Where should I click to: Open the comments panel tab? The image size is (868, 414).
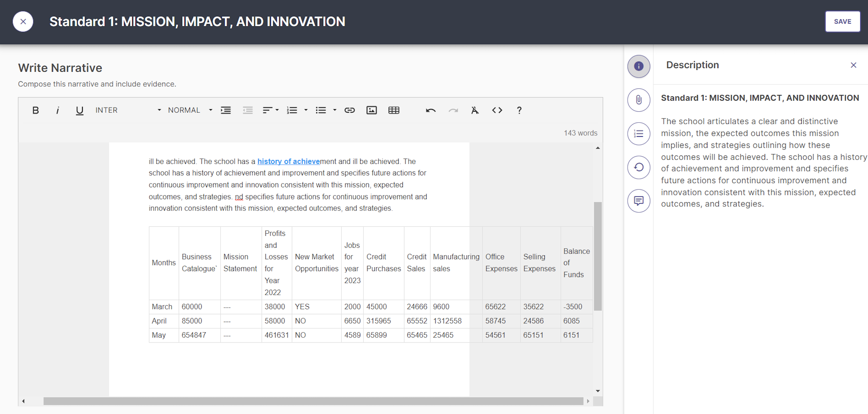[639, 201]
